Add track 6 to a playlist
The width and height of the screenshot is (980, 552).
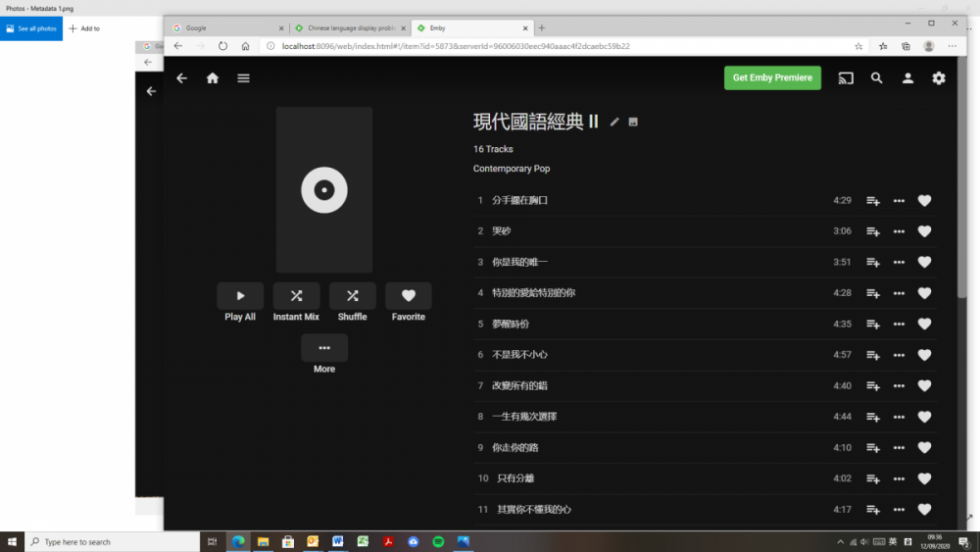pyautogui.click(x=873, y=355)
